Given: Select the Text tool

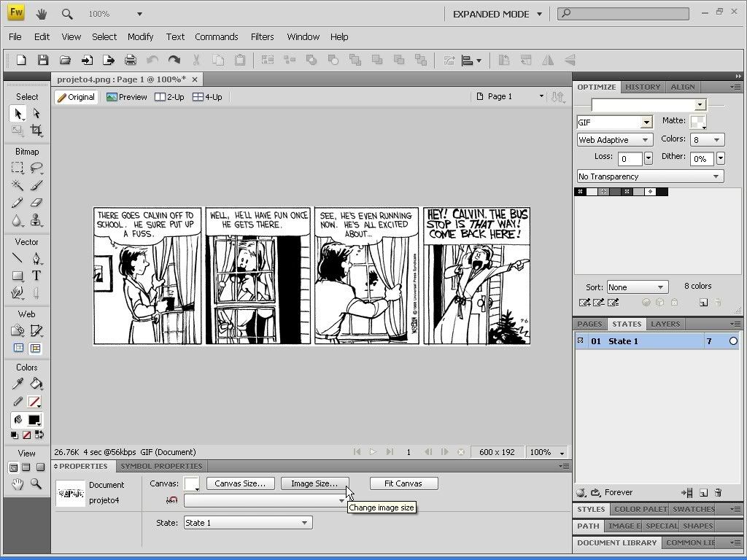Looking at the screenshot, I should [36, 276].
